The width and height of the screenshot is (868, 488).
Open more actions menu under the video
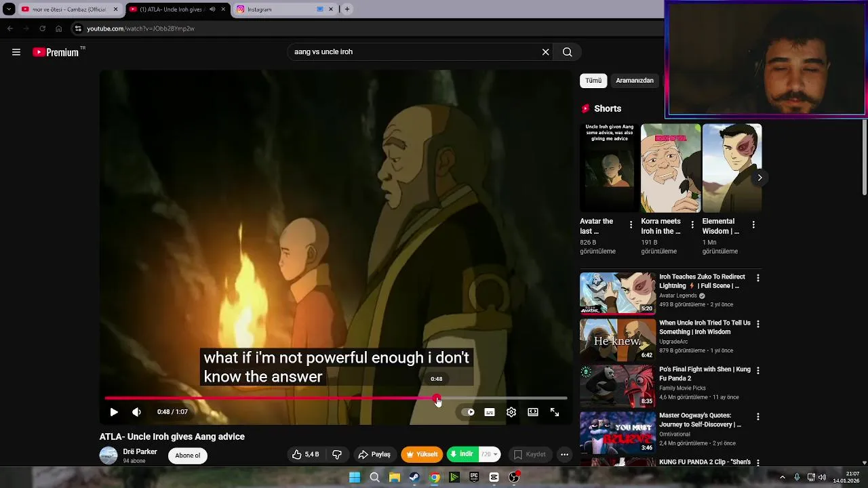pyautogui.click(x=564, y=455)
